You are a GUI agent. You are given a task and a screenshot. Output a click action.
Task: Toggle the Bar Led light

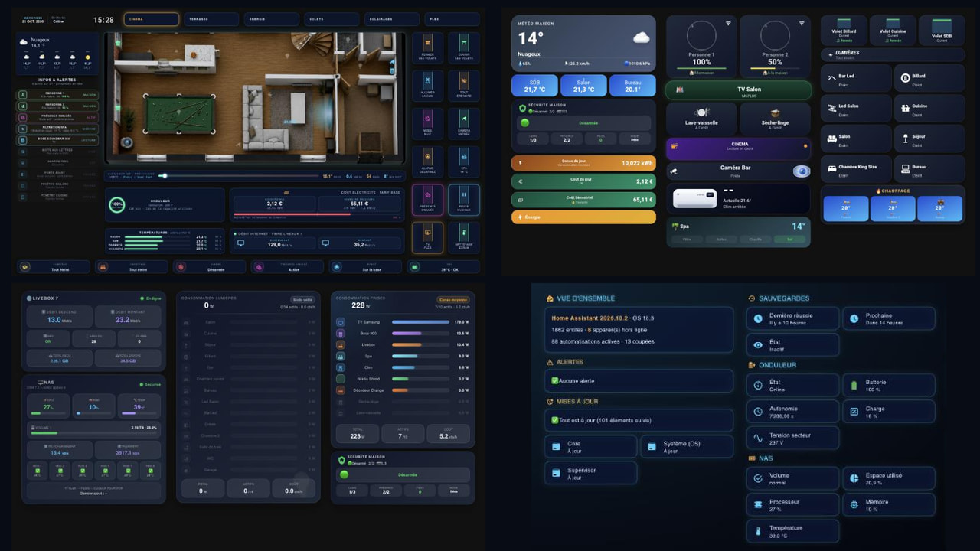pyautogui.click(x=856, y=78)
